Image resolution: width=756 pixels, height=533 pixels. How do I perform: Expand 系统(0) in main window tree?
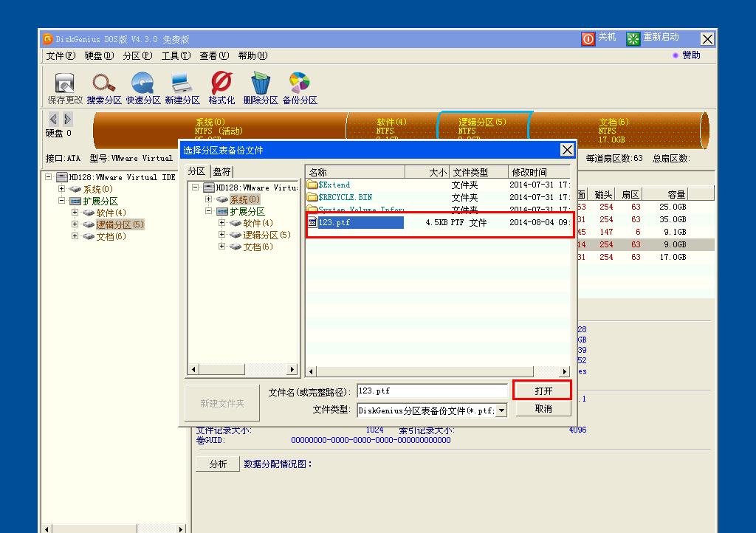(x=61, y=188)
